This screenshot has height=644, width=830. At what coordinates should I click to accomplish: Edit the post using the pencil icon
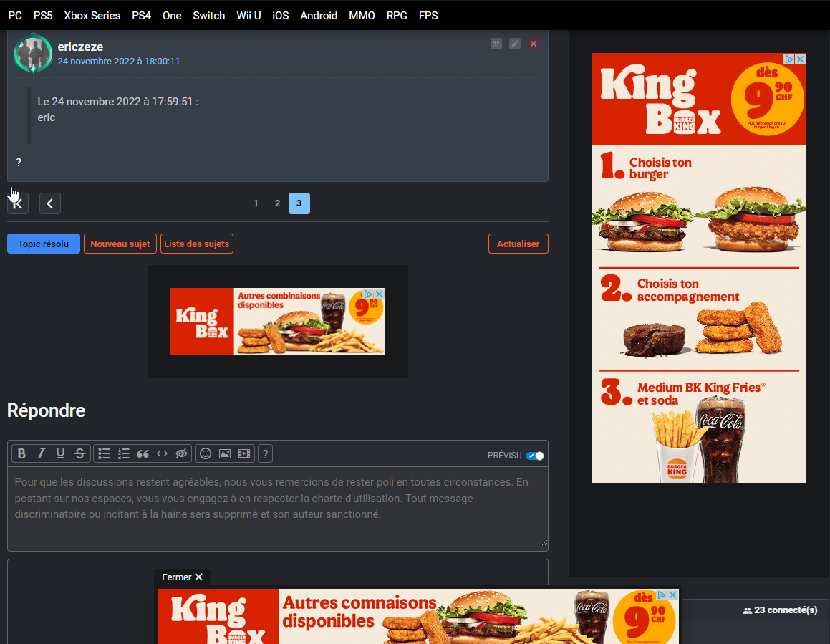pos(515,44)
